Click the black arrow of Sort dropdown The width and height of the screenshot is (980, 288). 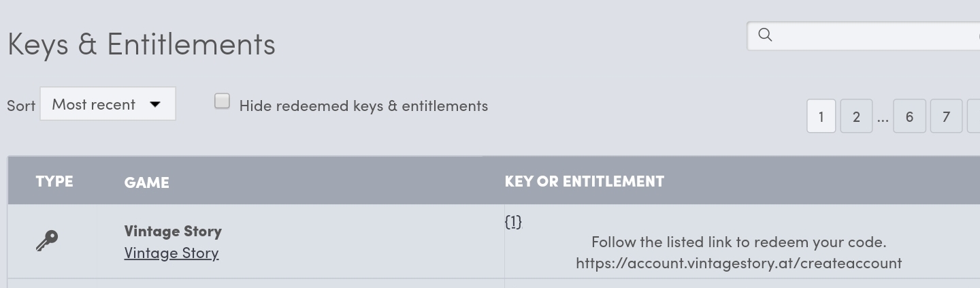155,104
